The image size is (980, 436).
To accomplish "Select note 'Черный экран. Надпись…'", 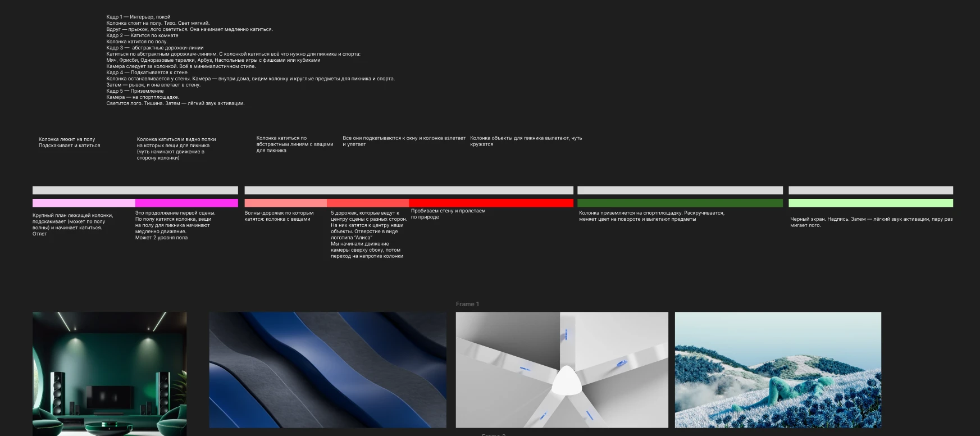I will (872, 222).
